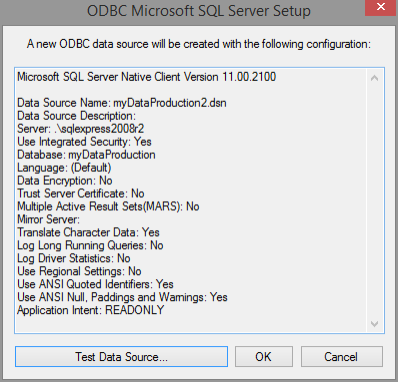The height and width of the screenshot is (382, 398).
Task: Click the Database: myDataProduction line
Action: pos(86,155)
